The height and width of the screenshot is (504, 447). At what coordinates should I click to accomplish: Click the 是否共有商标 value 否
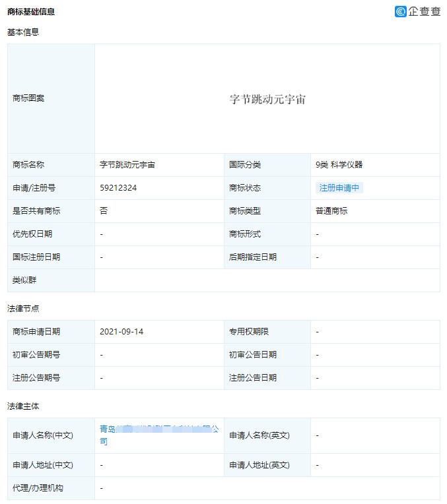point(104,211)
